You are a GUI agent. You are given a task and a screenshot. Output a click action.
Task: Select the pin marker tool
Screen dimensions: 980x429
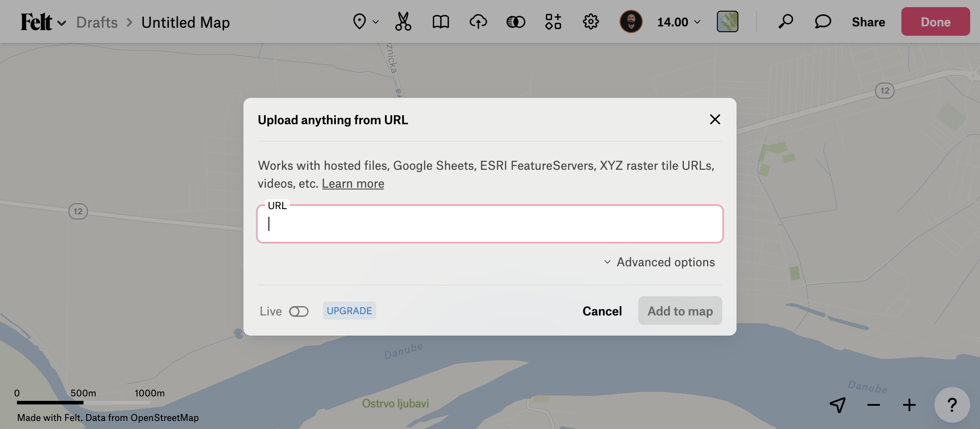click(x=360, y=21)
